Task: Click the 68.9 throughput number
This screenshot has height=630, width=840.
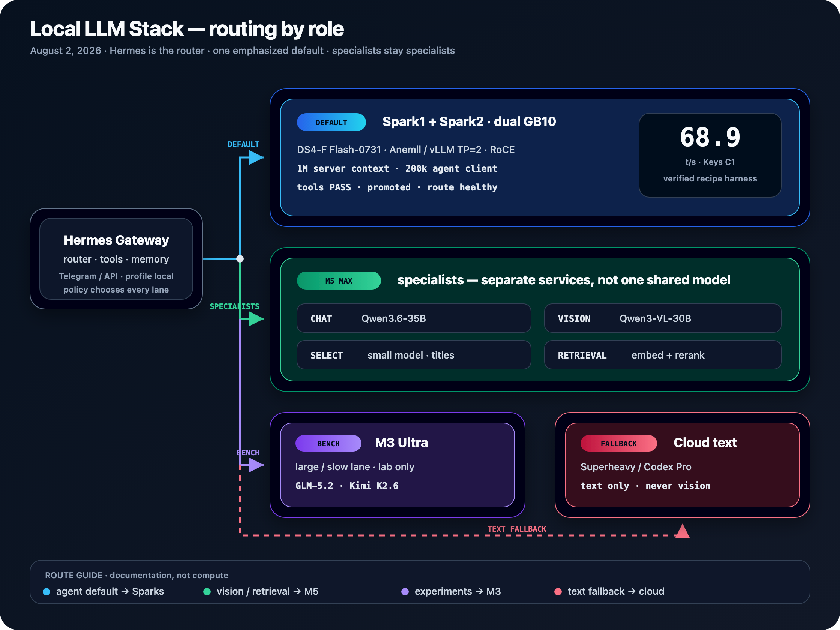Action: [710, 137]
